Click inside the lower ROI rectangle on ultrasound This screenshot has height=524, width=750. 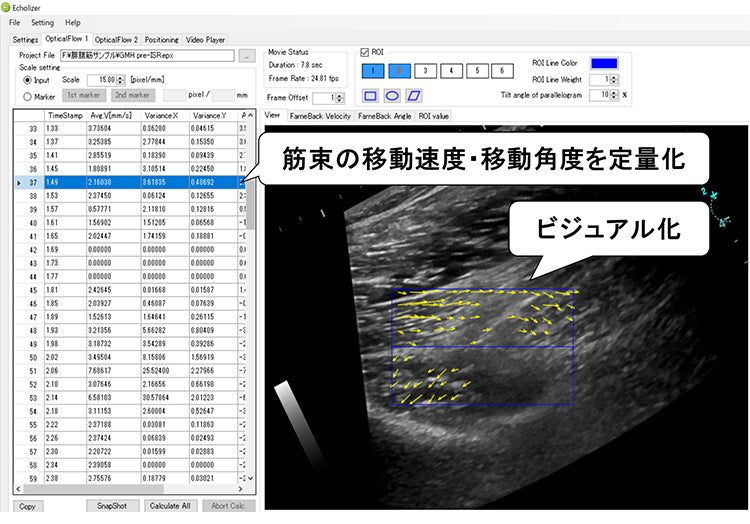(x=482, y=376)
